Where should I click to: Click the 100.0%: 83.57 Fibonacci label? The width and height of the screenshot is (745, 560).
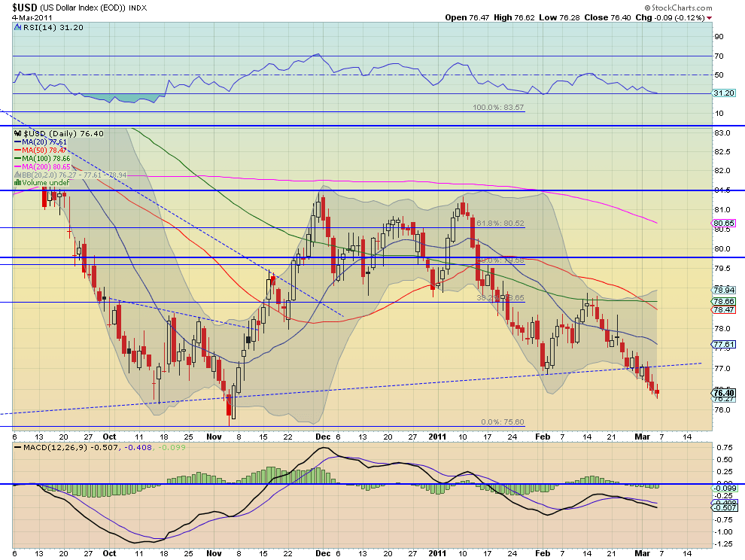pyautogui.click(x=498, y=108)
